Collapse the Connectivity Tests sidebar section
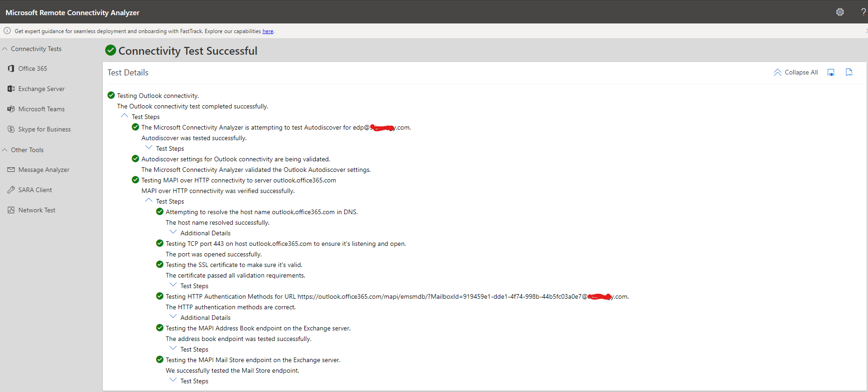 click(x=5, y=49)
